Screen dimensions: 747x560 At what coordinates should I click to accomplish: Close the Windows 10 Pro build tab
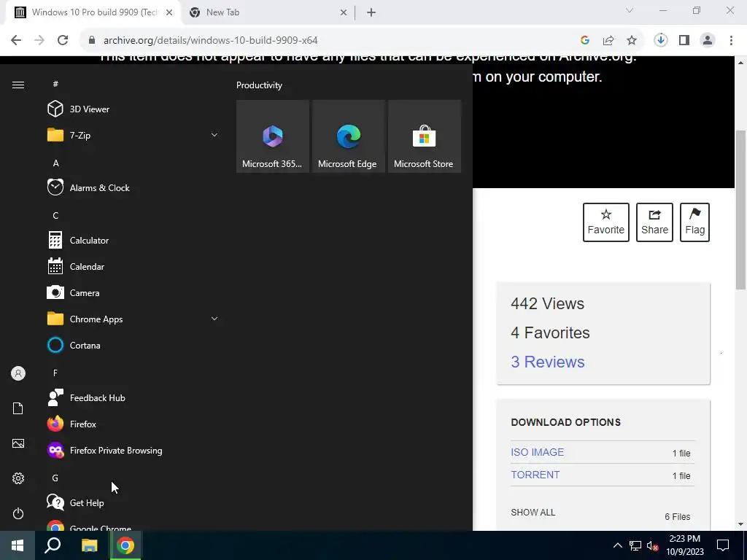point(169,12)
